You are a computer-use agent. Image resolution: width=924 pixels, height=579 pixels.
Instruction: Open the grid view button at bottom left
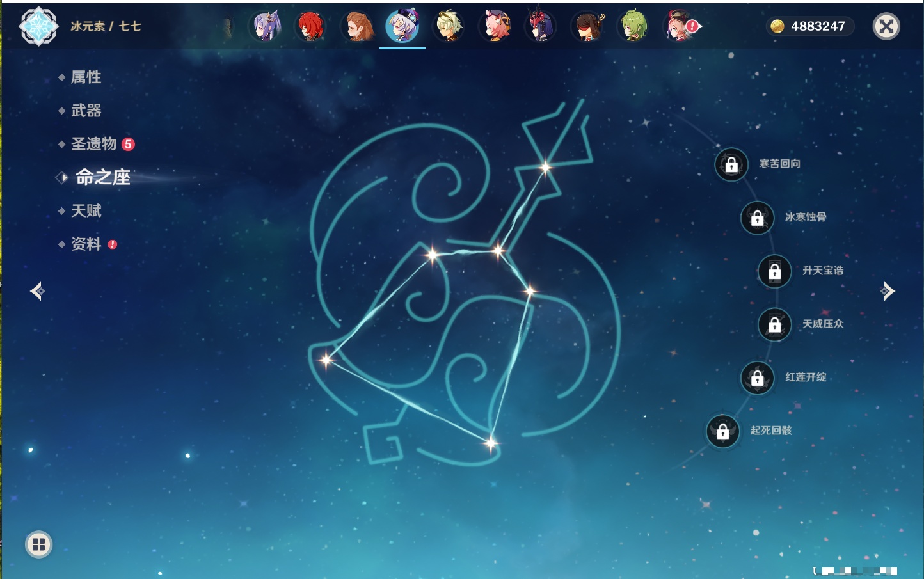point(38,544)
